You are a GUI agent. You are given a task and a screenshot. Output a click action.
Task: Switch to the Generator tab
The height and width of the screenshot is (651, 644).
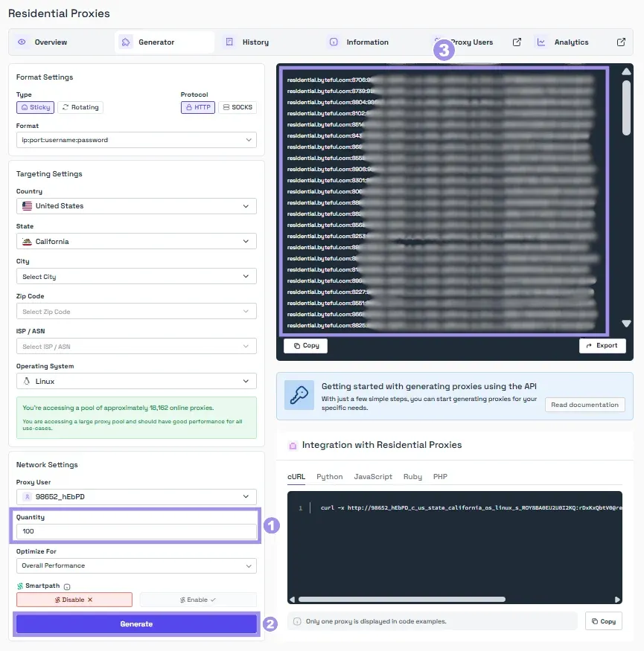tap(165, 42)
